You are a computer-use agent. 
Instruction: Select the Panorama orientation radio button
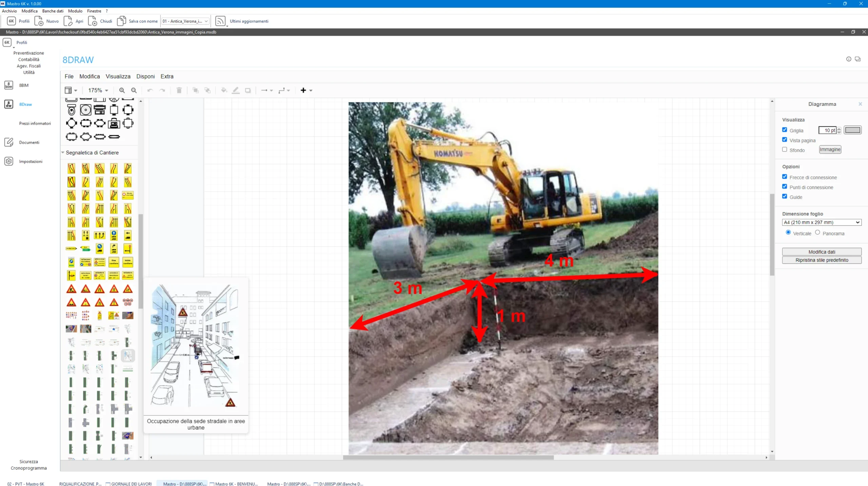tap(817, 232)
